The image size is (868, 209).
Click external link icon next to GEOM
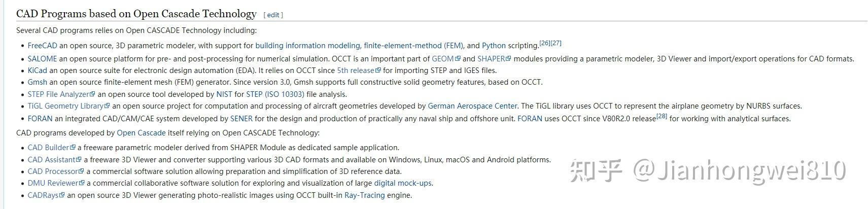tap(458, 59)
